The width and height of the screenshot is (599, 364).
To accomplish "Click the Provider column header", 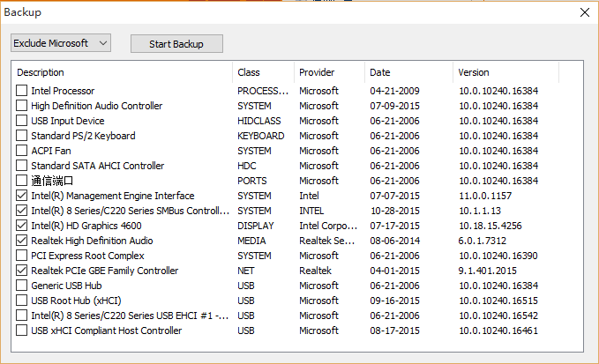I will click(329, 72).
